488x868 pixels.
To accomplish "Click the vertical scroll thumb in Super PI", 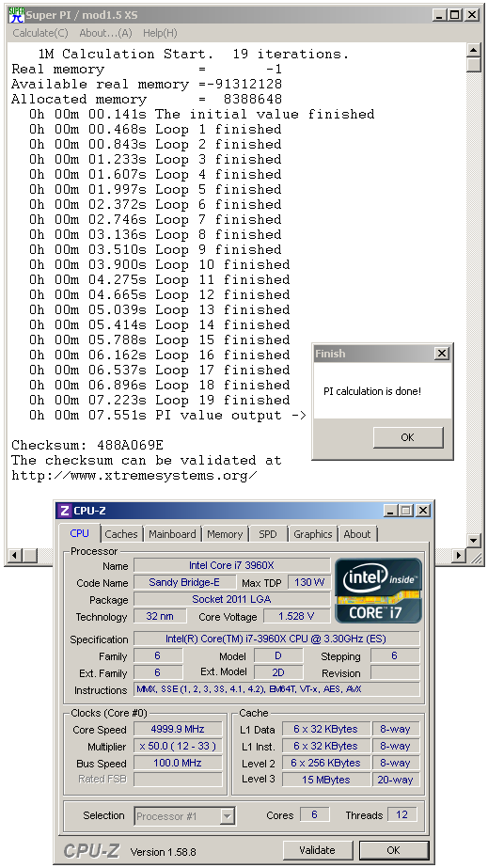I will (x=474, y=65).
